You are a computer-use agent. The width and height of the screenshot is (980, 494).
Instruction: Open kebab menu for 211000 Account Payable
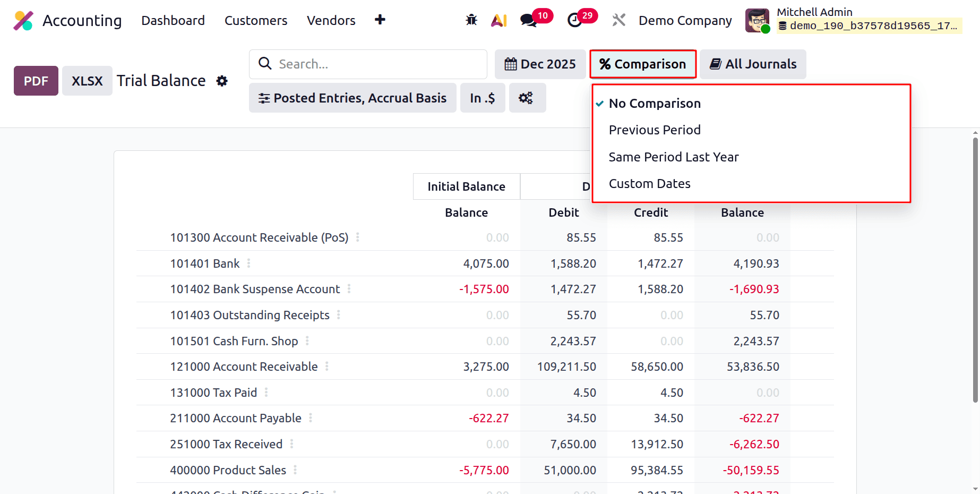point(311,418)
